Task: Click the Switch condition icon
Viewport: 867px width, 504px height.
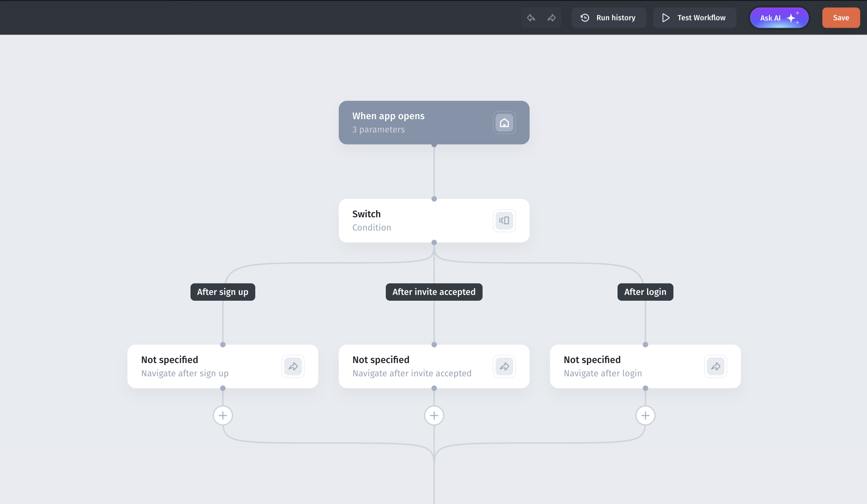Action: (x=504, y=221)
